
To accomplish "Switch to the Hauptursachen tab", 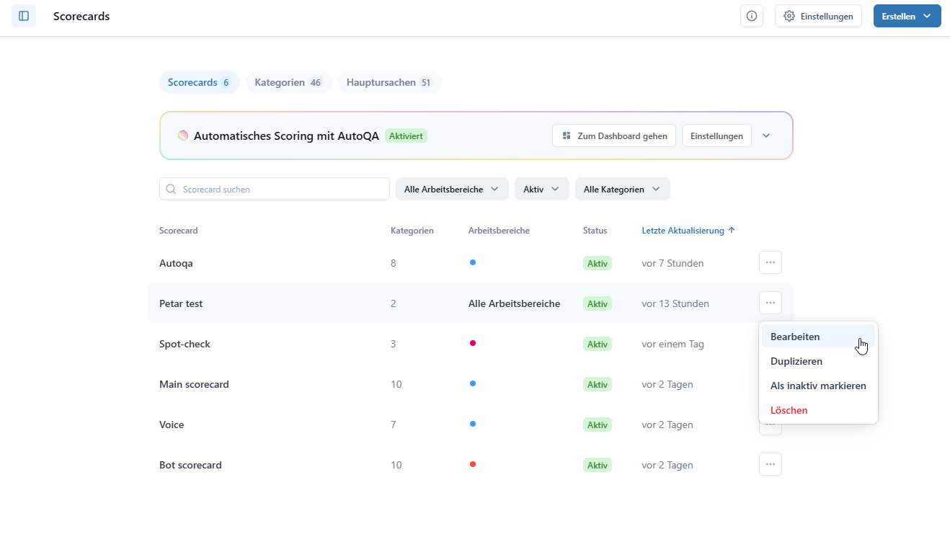I will (389, 83).
